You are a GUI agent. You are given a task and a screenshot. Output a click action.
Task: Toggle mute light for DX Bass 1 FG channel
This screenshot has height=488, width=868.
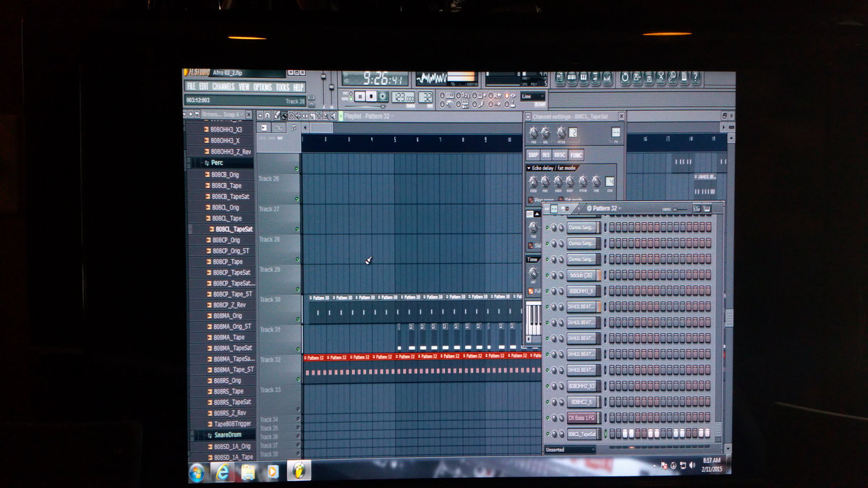(548, 418)
